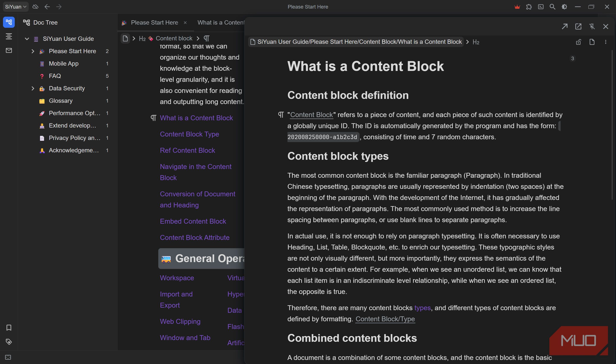
Task: Switch to the Please Start Here tab
Action: (154, 23)
